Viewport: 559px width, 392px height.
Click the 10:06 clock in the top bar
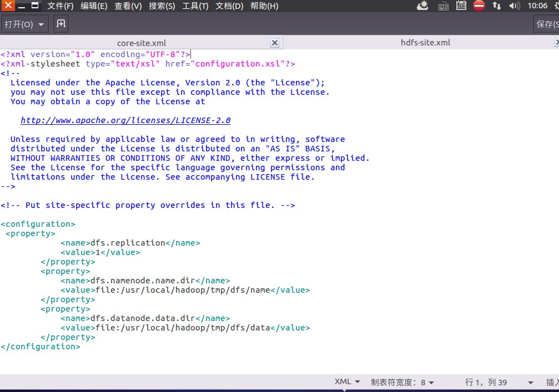pyautogui.click(x=537, y=6)
